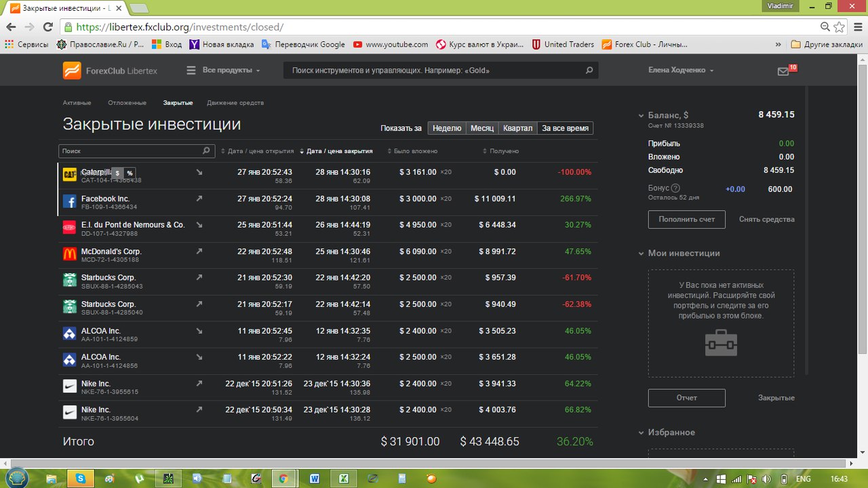868x488 pixels.
Task: Select the Закрытые tab above the heading
Action: [178, 103]
